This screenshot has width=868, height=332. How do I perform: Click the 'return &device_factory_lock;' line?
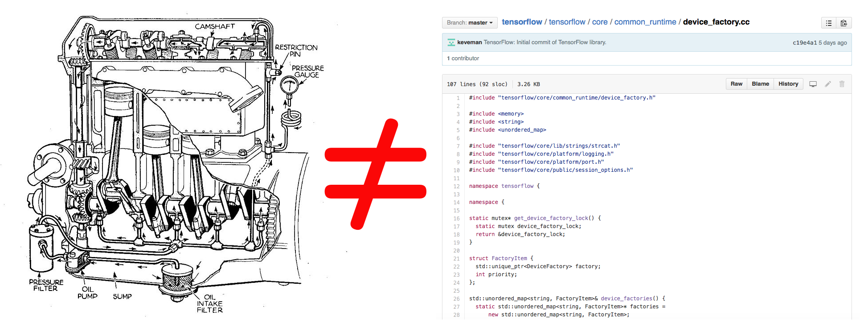click(x=520, y=234)
